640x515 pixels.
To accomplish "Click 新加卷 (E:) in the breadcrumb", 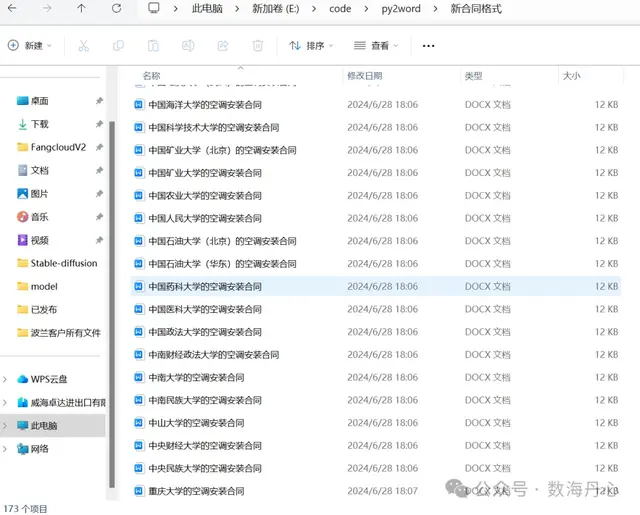I will click(276, 9).
